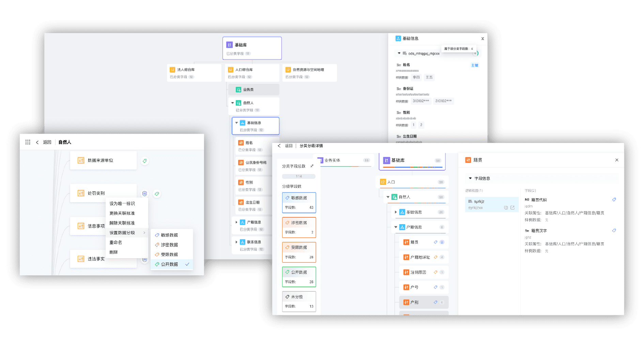Click copy icon on syrkjz item
Image resolution: width=644 pixels, height=348 pixels.
506,207
